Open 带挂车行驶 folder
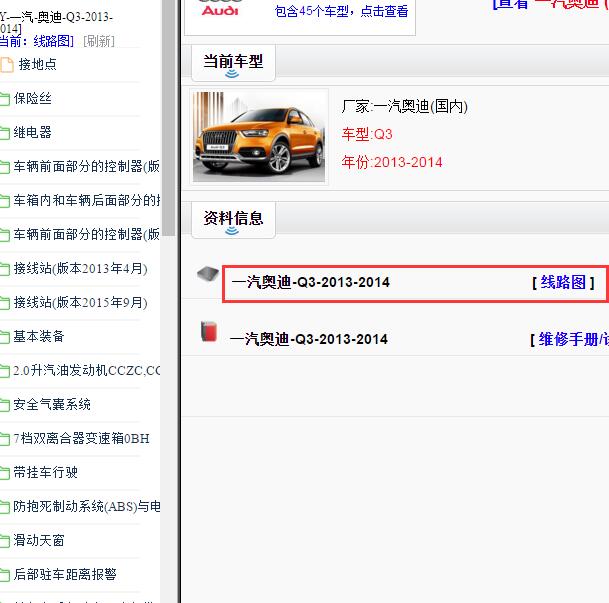609x603 pixels. pos(45,472)
